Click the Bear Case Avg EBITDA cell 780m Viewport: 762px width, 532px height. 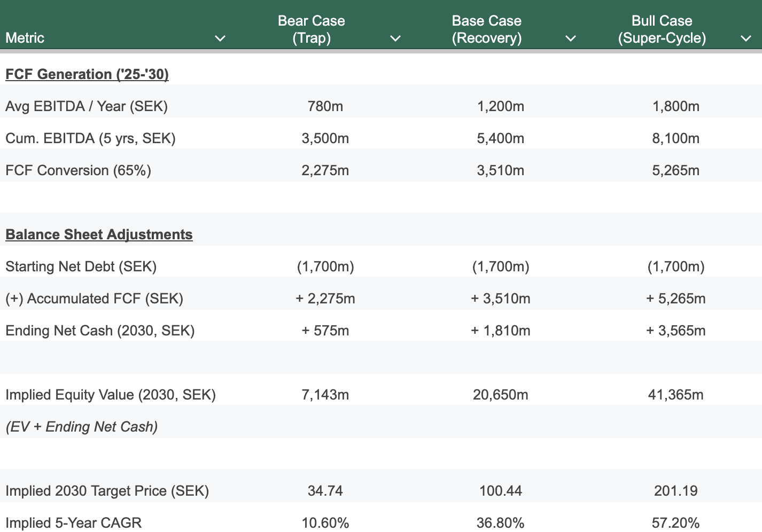[x=325, y=106]
